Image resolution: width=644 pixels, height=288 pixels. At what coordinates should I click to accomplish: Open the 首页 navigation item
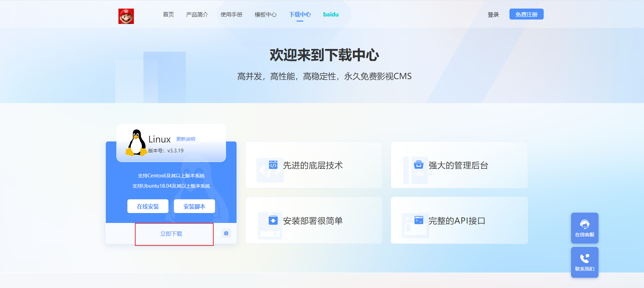click(168, 14)
